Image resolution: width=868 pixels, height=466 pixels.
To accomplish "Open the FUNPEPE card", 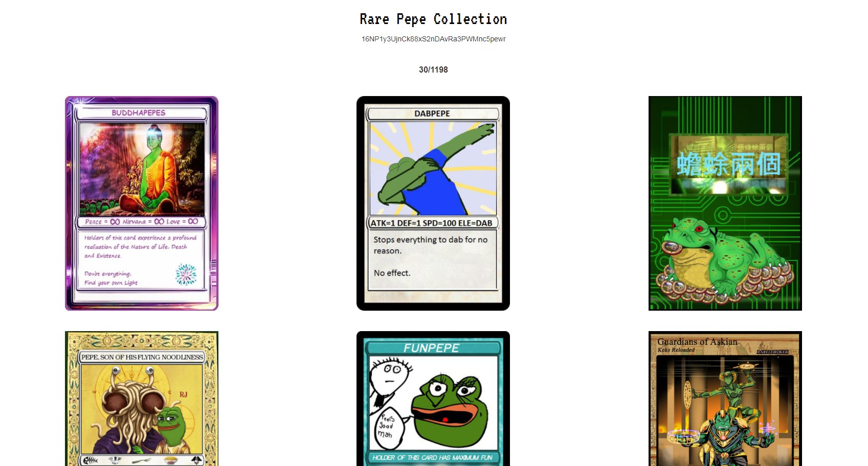I will coord(433,399).
